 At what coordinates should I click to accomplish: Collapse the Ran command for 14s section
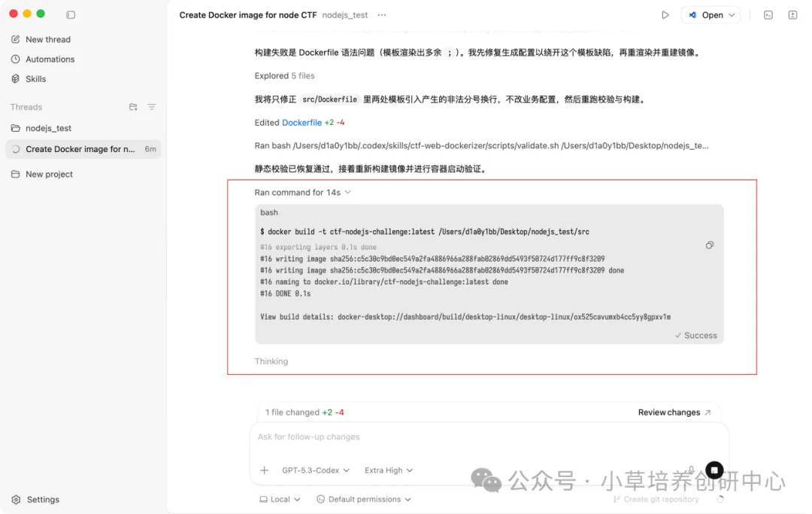(303, 192)
